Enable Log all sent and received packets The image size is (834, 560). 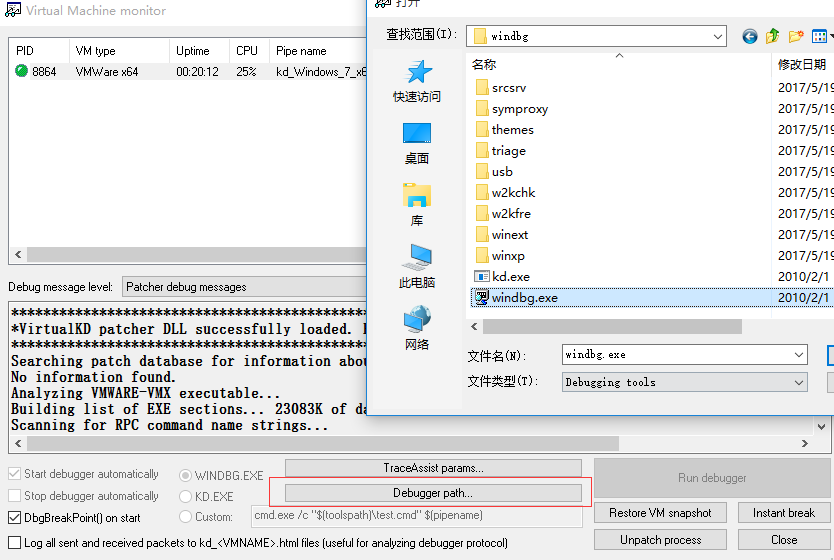tap(15, 542)
